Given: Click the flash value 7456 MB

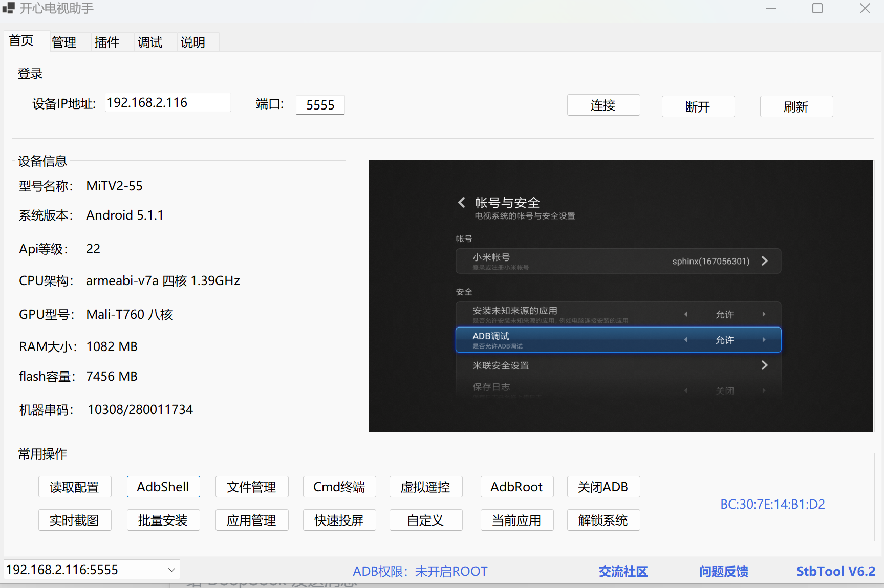Looking at the screenshot, I should [x=112, y=376].
